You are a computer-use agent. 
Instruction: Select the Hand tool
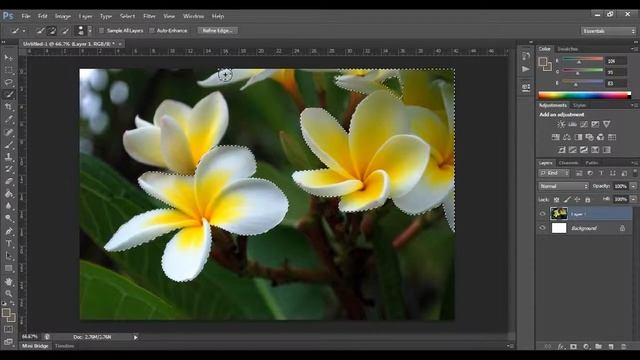coord(8,282)
